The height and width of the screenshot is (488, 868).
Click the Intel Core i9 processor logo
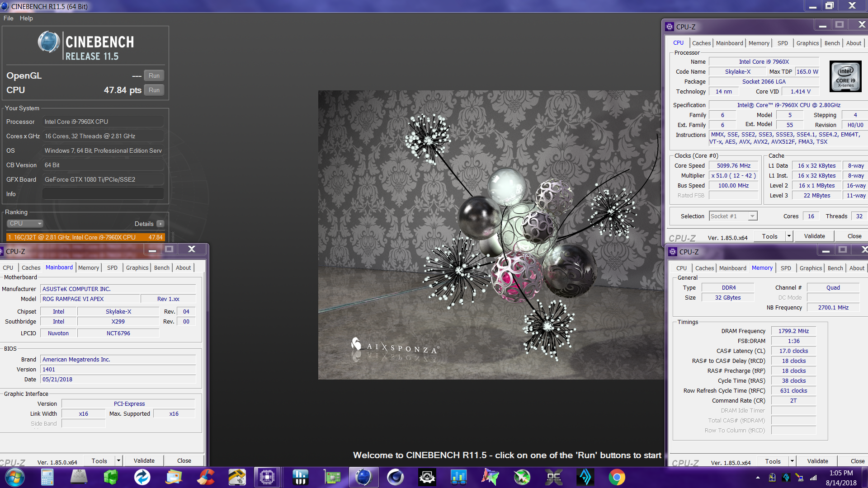point(846,76)
